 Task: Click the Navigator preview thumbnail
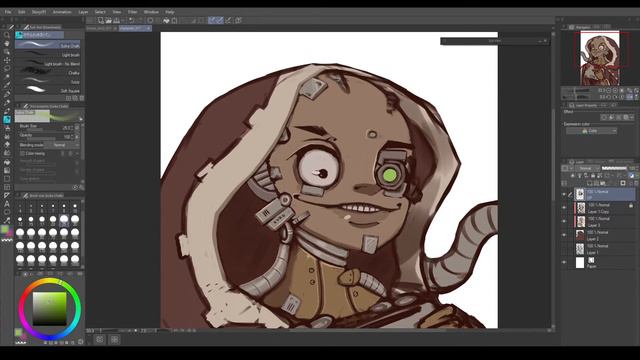(x=599, y=59)
